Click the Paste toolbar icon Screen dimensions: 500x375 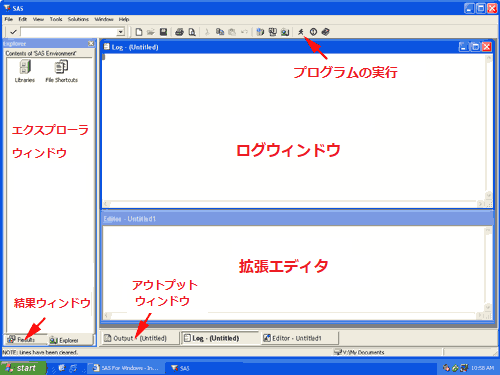pyautogui.click(x=232, y=32)
